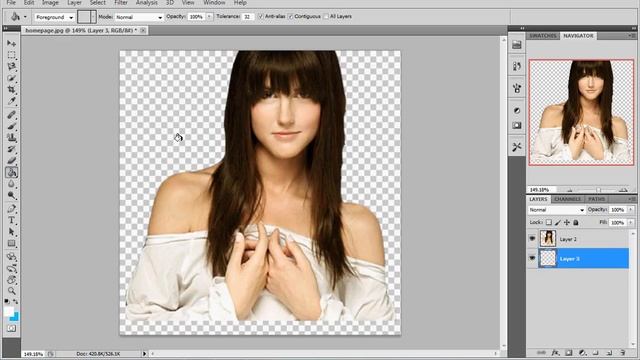Open the File menu
Screen dimensions: 640x360
click(x=11, y=3)
